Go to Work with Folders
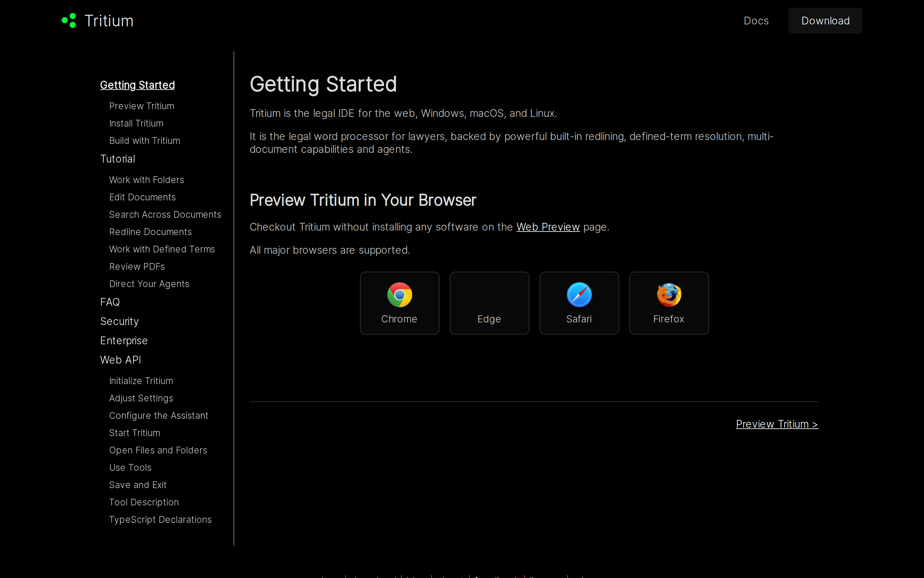 tap(147, 180)
